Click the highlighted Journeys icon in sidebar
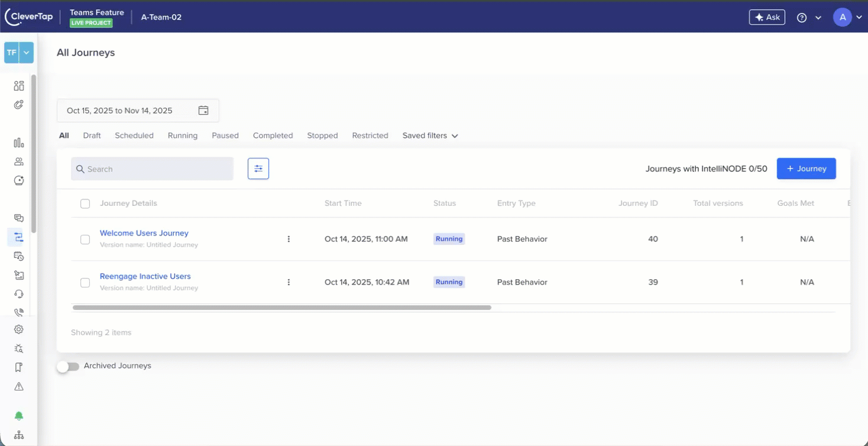 pos(18,237)
